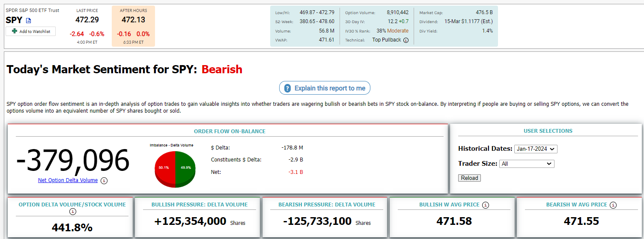Click the question mark icon in Explain button

coord(288,88)
